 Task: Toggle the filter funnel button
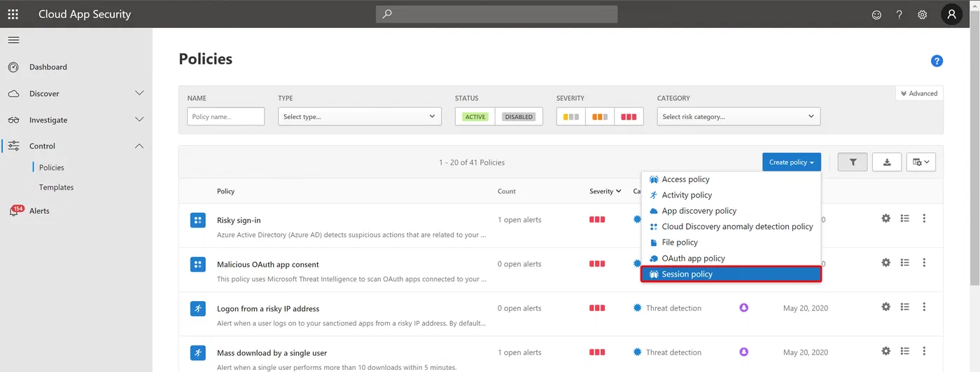pos(853,162)
